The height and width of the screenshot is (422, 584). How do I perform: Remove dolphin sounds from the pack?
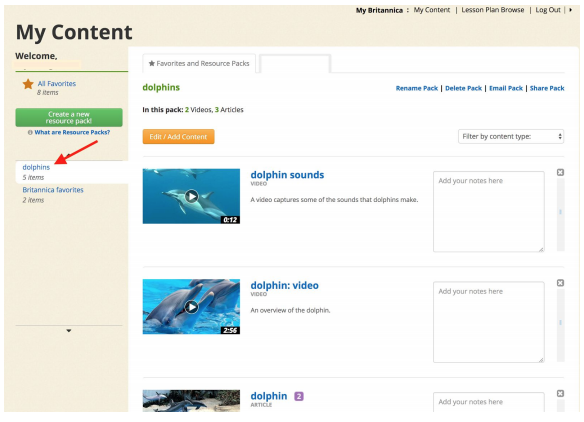point(560,172)
